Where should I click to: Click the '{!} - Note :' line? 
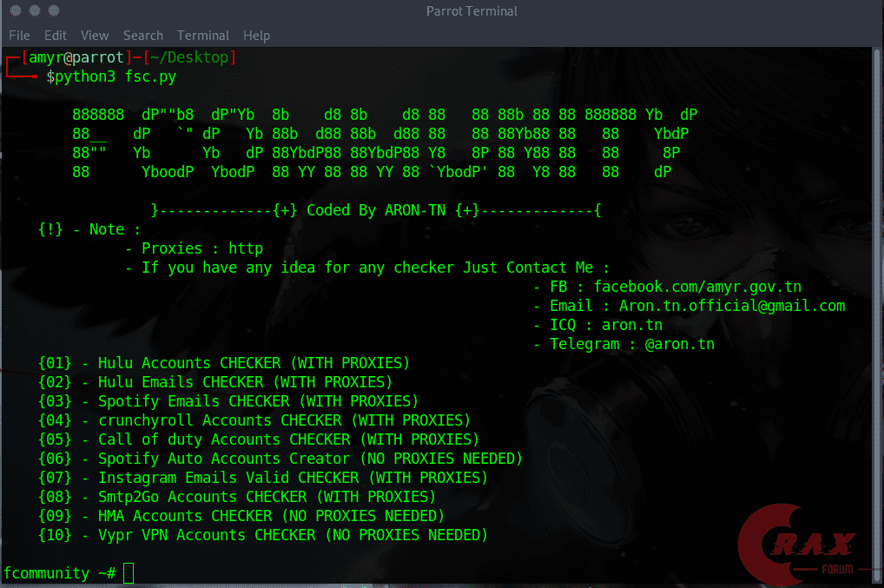point(89,229)
